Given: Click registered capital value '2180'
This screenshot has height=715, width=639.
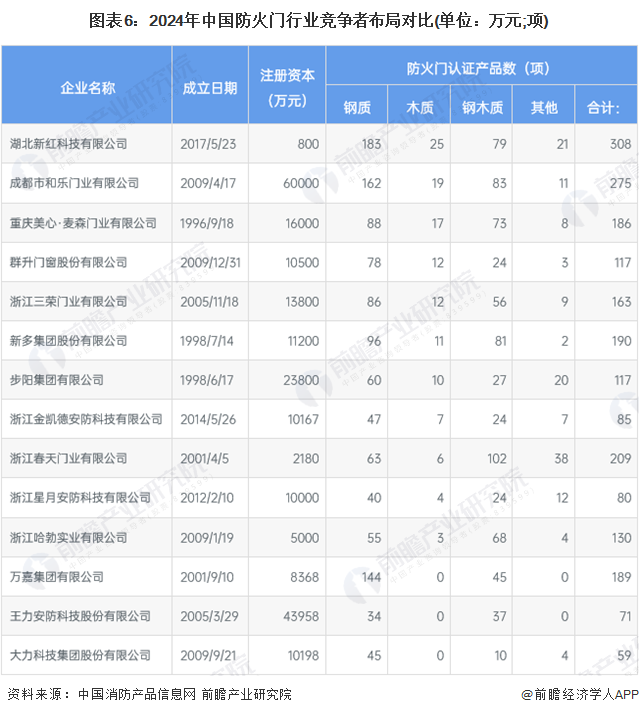Looking at the screenshot, I should tap(306, 459).
